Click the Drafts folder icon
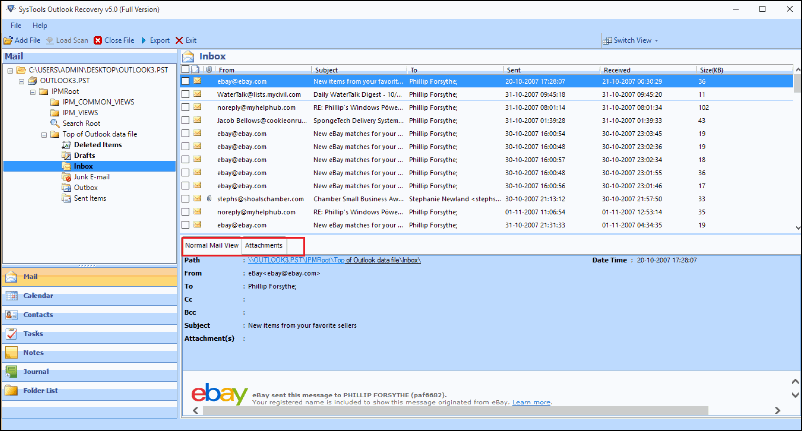 [66, 155]
